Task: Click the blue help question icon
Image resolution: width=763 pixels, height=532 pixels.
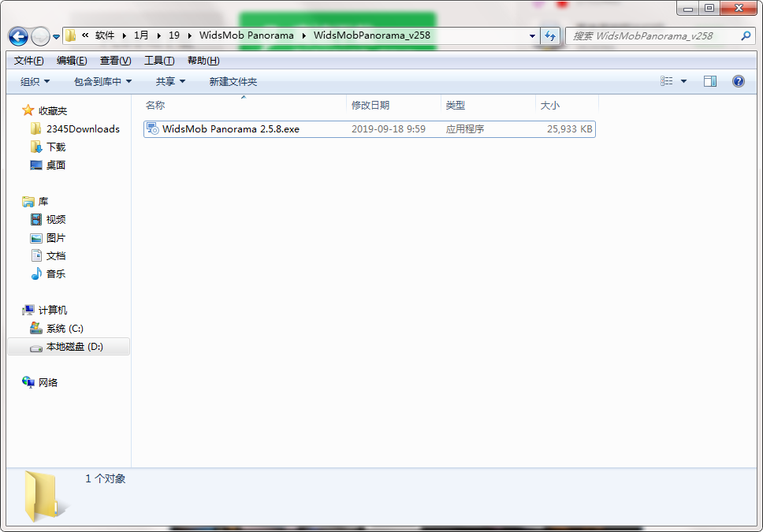Action: pyautogui.click(x=739, y=81)
